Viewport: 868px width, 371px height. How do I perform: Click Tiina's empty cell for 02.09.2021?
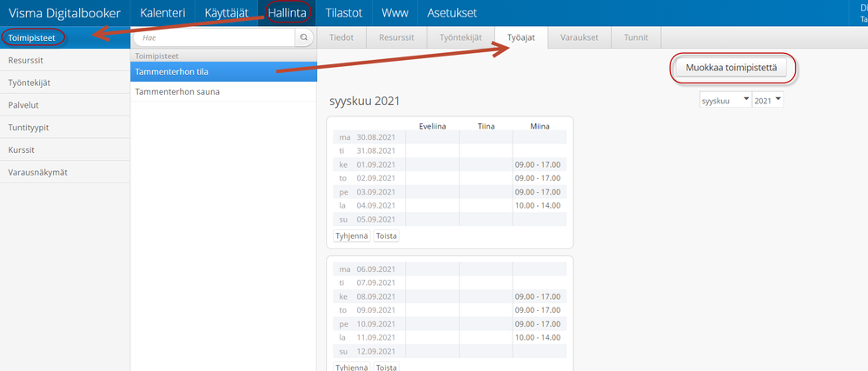(x=486, y=178)
